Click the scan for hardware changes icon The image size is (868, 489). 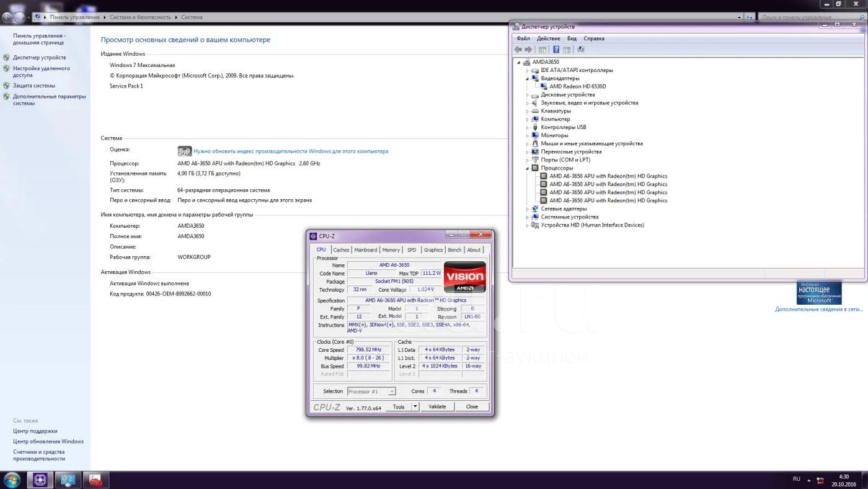581,50
